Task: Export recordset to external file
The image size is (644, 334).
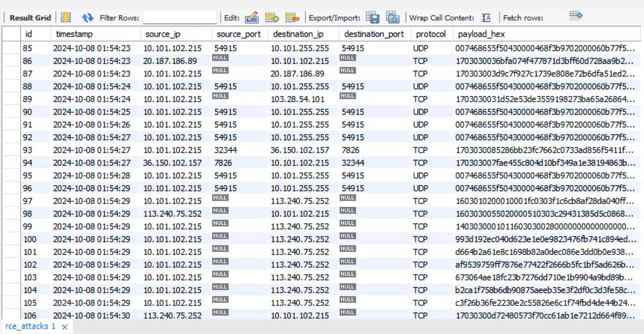Action: (x=372, y=17)
